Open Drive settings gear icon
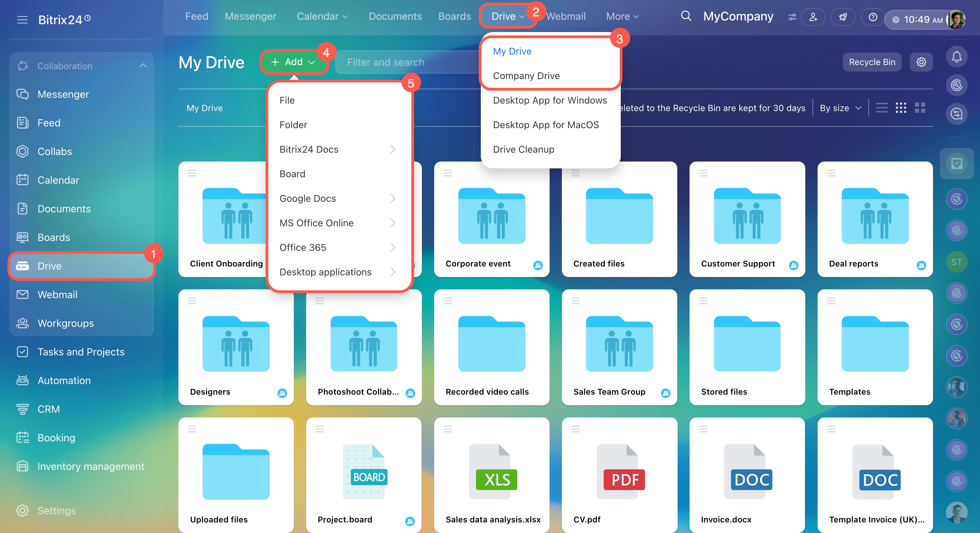Screen dimensions: 980x533 921,62
